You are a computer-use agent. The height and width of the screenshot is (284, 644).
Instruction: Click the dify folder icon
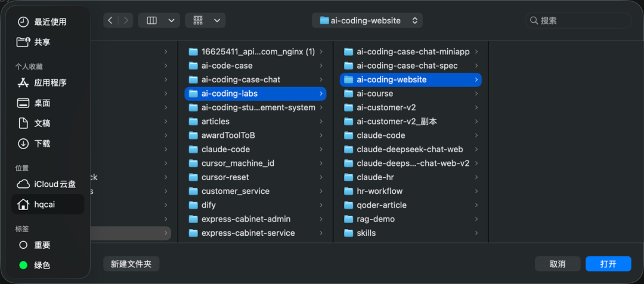[193, 205]
